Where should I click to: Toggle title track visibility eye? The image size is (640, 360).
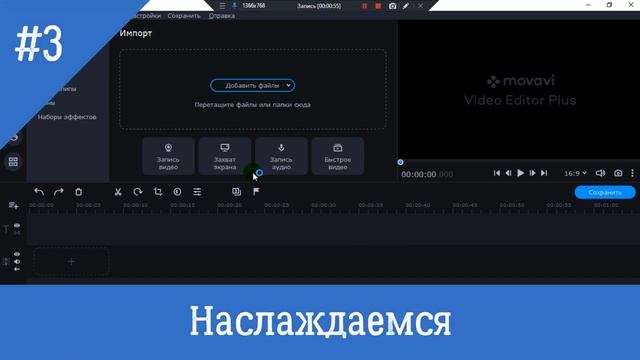tap(17, 225)
